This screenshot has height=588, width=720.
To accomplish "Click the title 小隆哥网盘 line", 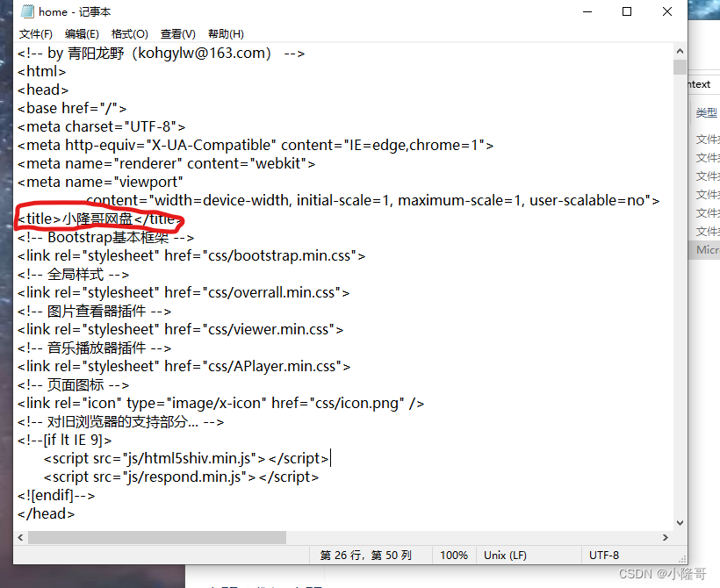I will (x=100, y=219).
